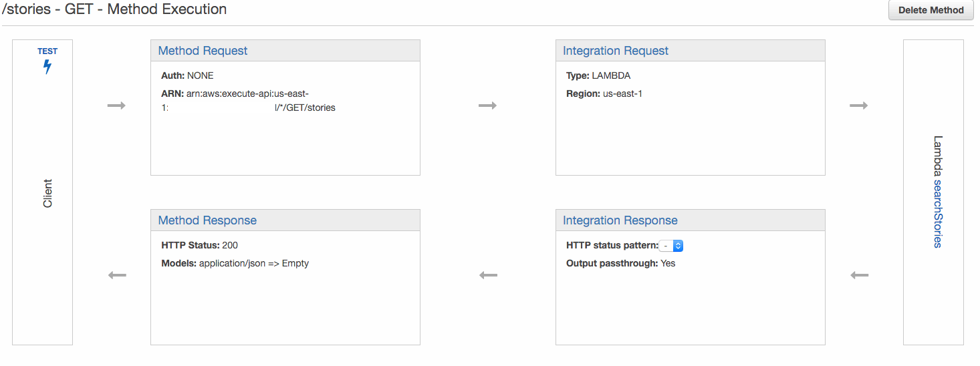
Task: Click the arrow from Client to Method Request
Action: pos(116,106)
